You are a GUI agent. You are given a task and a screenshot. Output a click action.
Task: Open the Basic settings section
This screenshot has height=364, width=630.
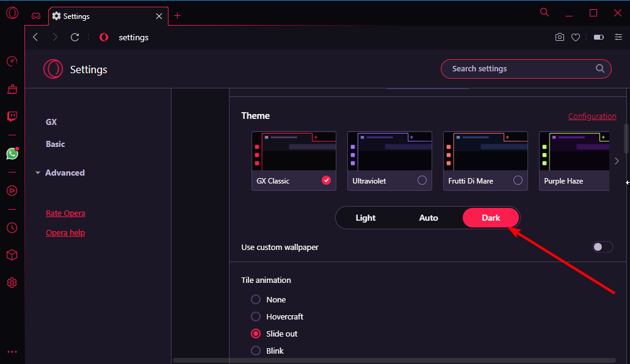point(56,144)
